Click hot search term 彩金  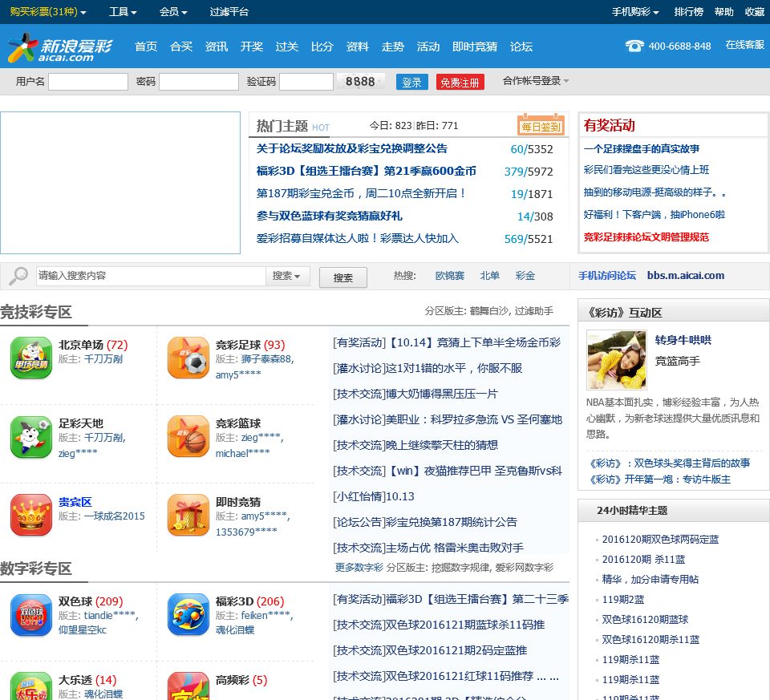point(525,276)
